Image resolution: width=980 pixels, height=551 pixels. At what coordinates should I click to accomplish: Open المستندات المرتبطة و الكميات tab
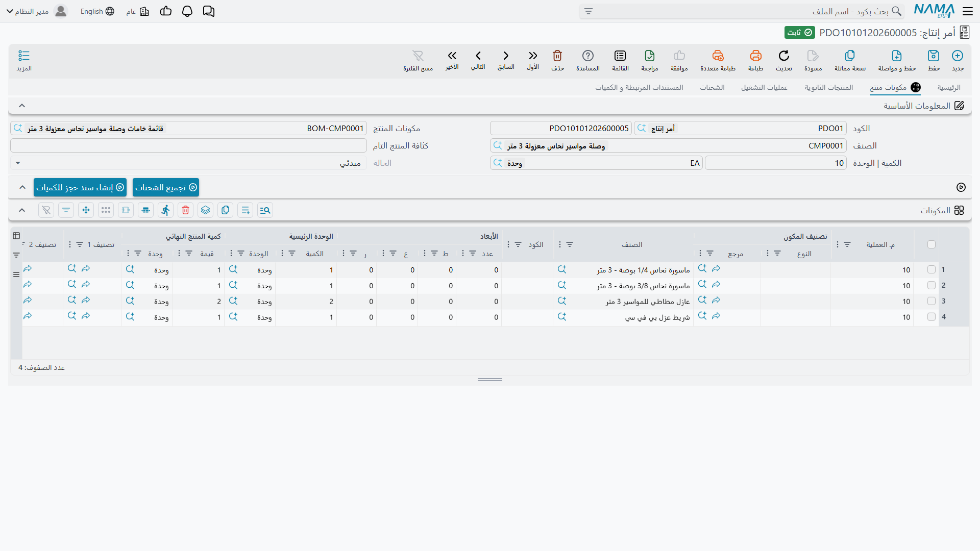pyautogui.click(x=639, y=88)
